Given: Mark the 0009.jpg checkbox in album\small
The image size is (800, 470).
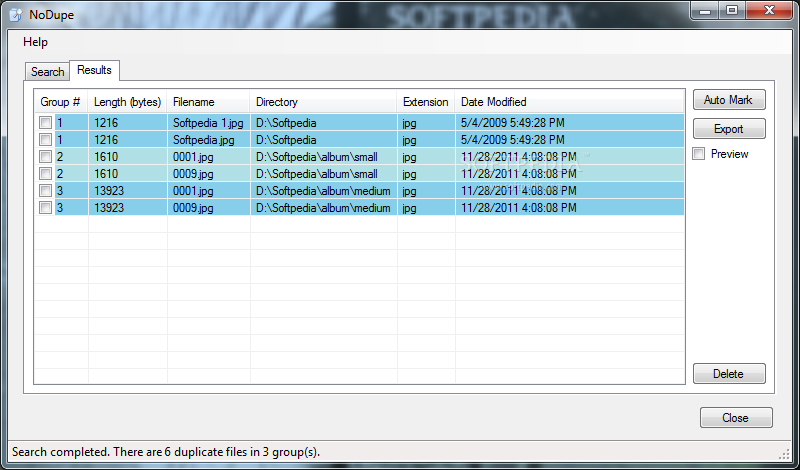Looking at the screenshot, I should click(x=45, y=174).
